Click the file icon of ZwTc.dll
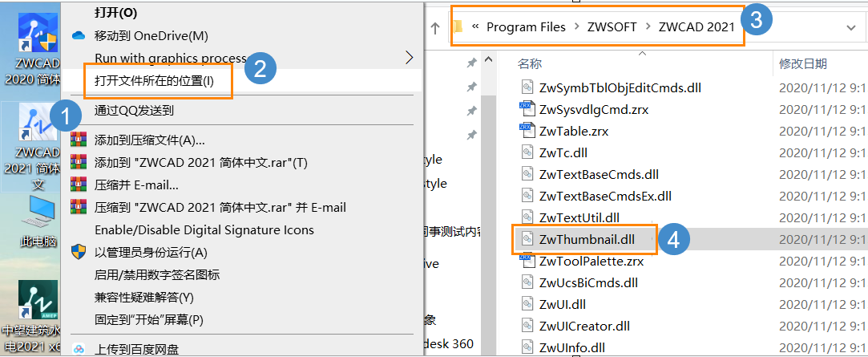Screen dimensions: 868x357 point(527,152)
